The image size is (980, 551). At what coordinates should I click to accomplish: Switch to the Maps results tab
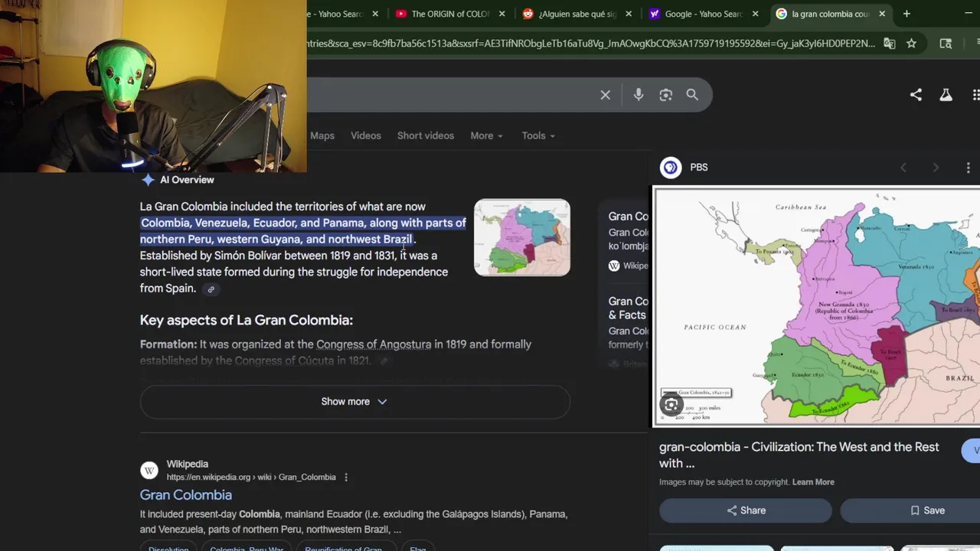click(322, 135)
